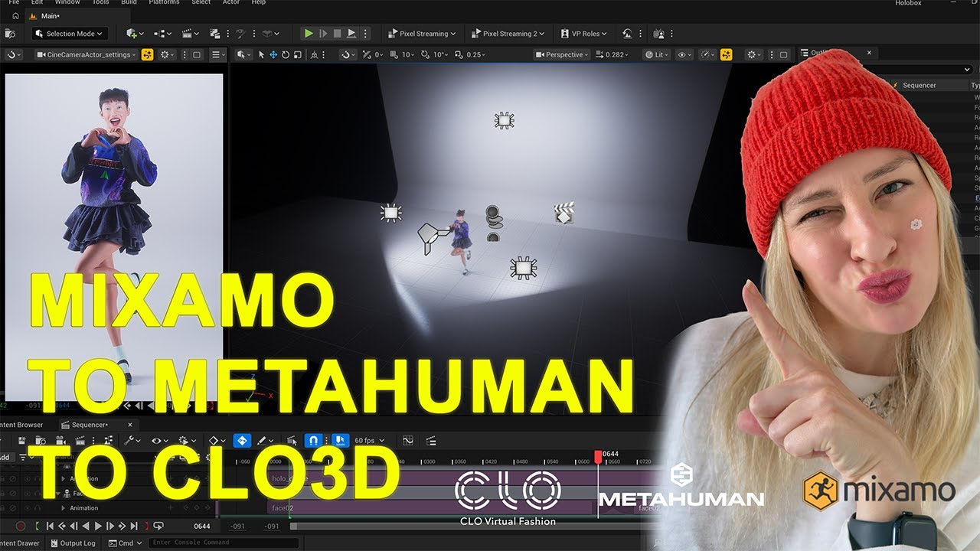Screen dimensions: 980x551
Task: Play the sequence forward in Sequencer
Action: coord(98,527)
